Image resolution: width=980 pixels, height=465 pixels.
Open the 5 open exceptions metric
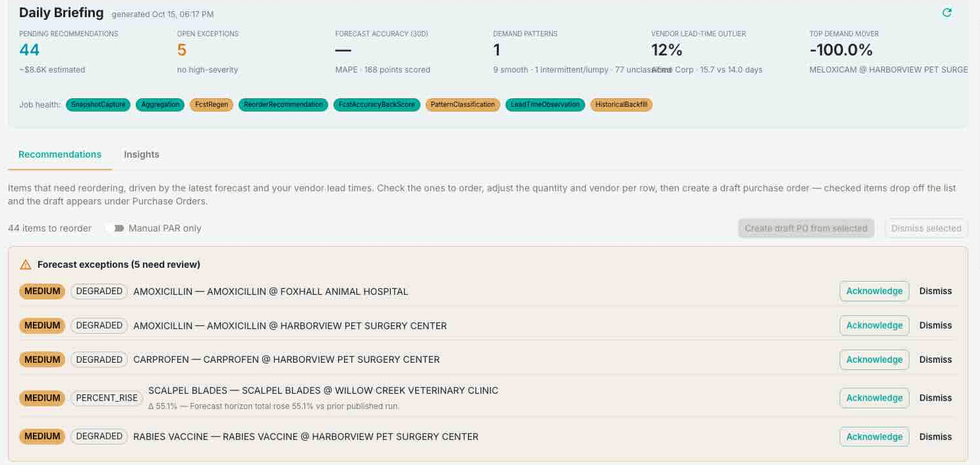[x=182, y=49]
